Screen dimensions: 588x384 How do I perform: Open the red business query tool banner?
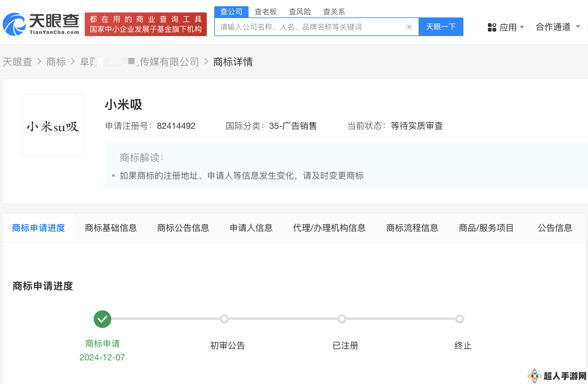[x=146, y=24]
